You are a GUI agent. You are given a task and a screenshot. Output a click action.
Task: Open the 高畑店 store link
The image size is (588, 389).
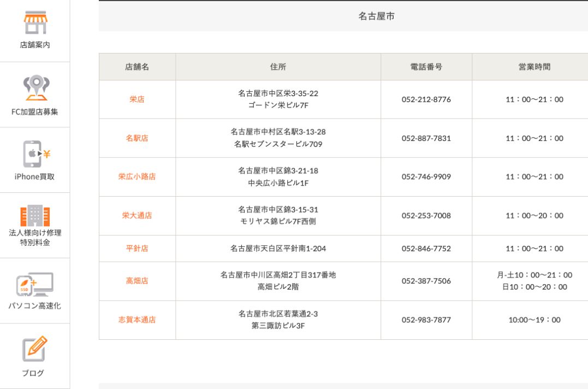[x=137, y=281]
